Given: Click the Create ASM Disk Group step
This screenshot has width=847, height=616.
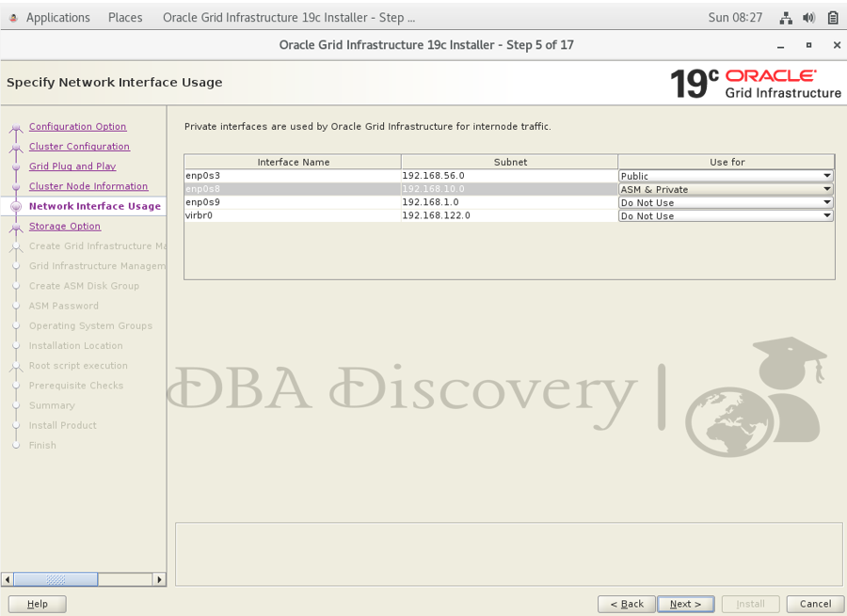Looking at the screenshot, I should (84, 286).
